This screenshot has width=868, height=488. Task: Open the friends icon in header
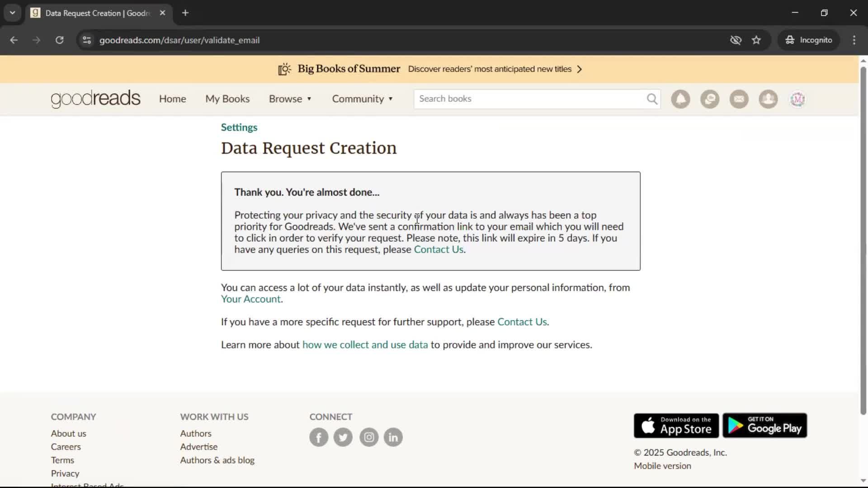pyautogui.click(x=768, y=99)
